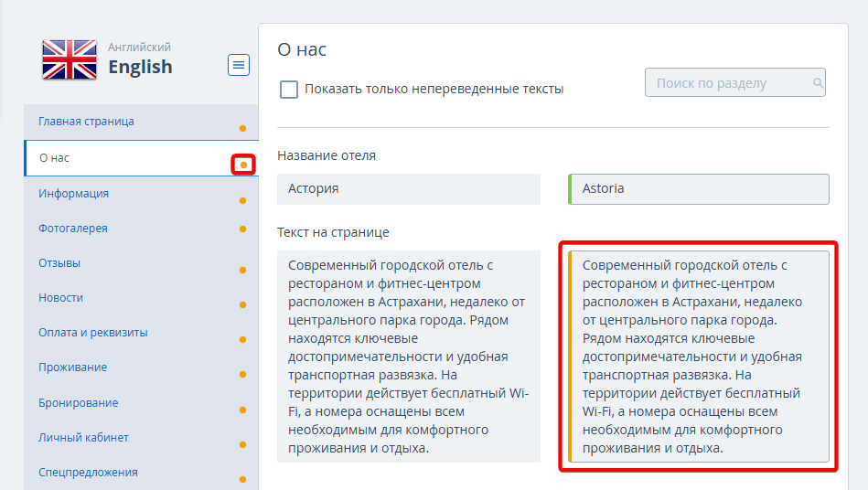Click the orange status dot beside 'Информация'
Screen dimensions: 868x490
coord(242,201)
